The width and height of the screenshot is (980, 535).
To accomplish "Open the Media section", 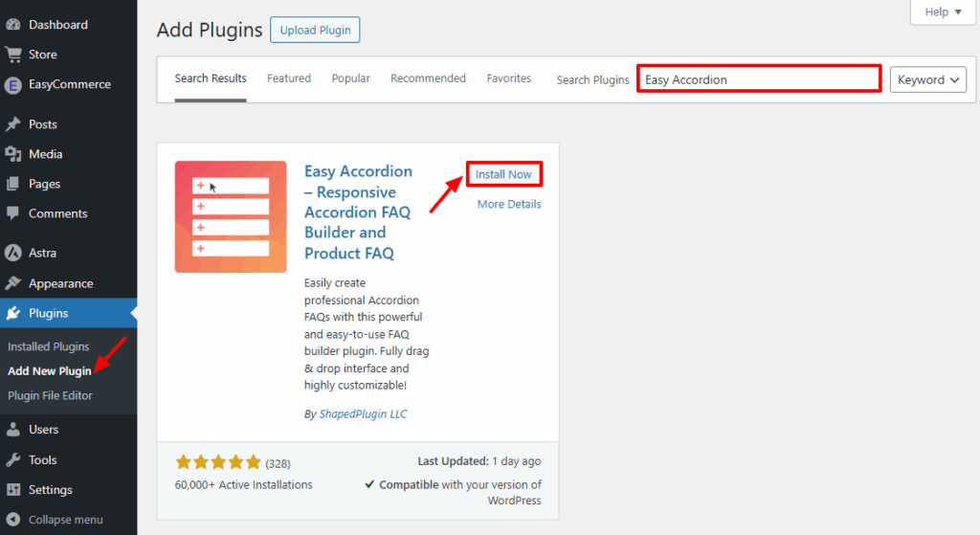I will click(46, 154).
